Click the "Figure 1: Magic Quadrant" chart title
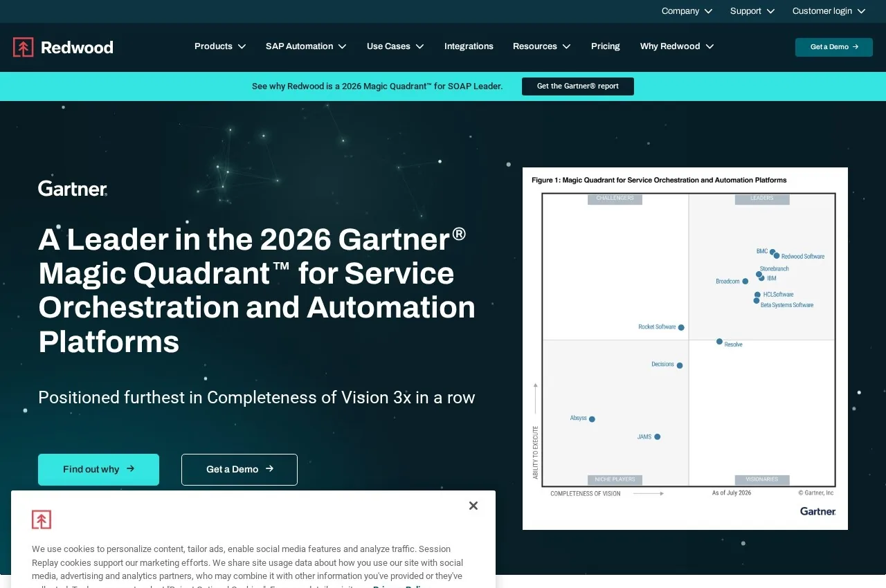 (x=659, y=180)
